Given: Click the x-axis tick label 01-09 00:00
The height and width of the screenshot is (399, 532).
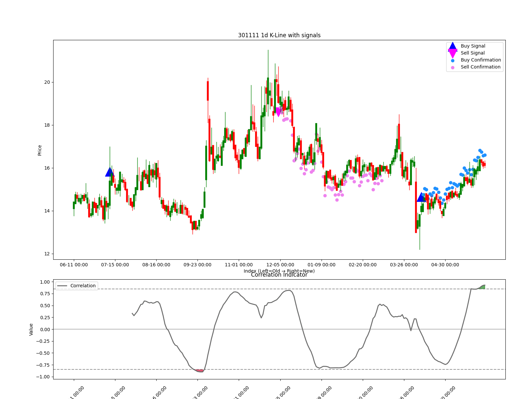Looking at the screenshot, I should [x=322, y=265].
